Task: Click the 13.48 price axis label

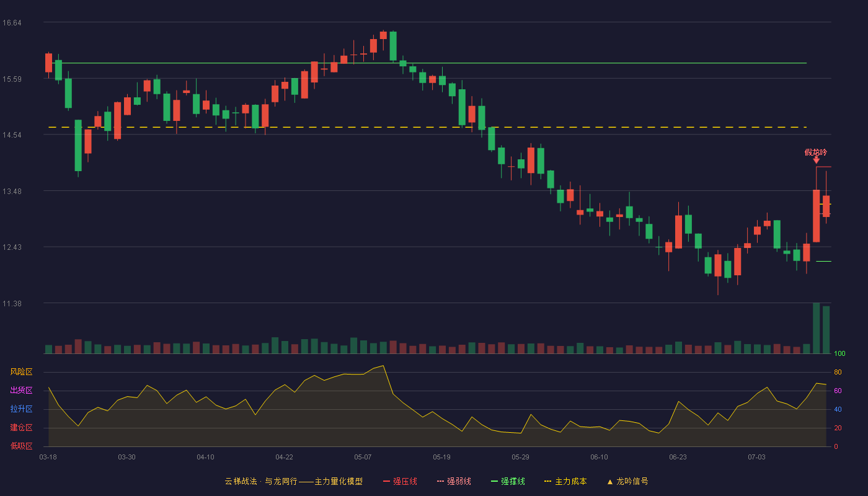Action: pyautogui.click(x=12, y=191)
